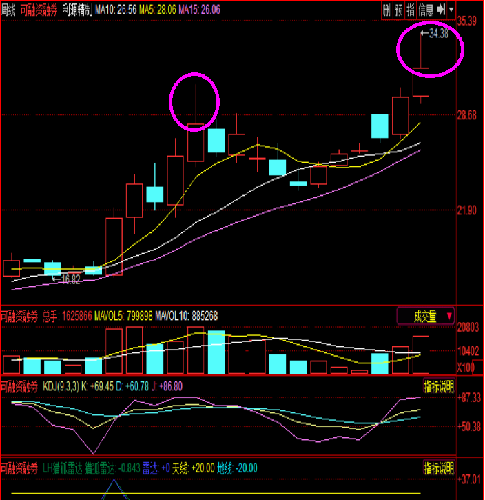Expand the 成交量 indicator dropdown
The image size is (485, 500).
click(425, 316)
